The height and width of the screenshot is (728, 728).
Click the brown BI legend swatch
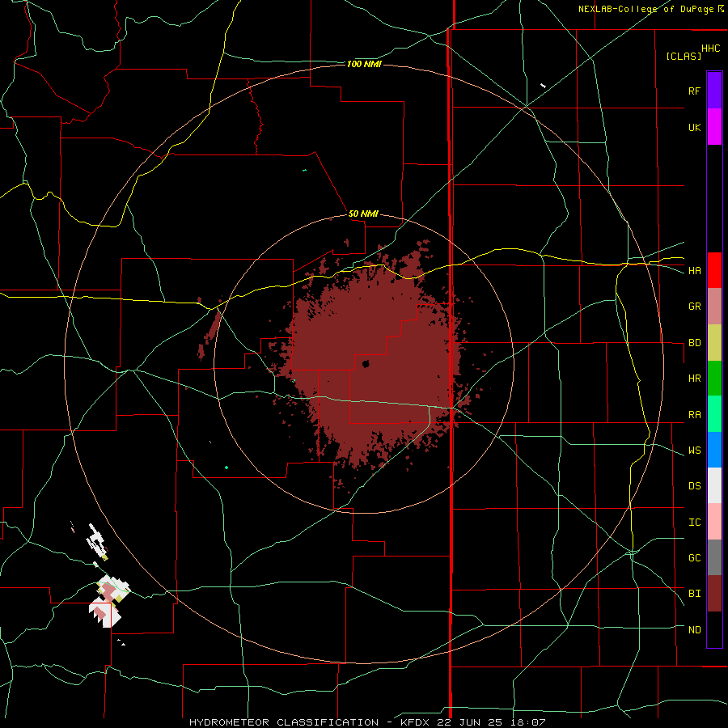(714, 594)
